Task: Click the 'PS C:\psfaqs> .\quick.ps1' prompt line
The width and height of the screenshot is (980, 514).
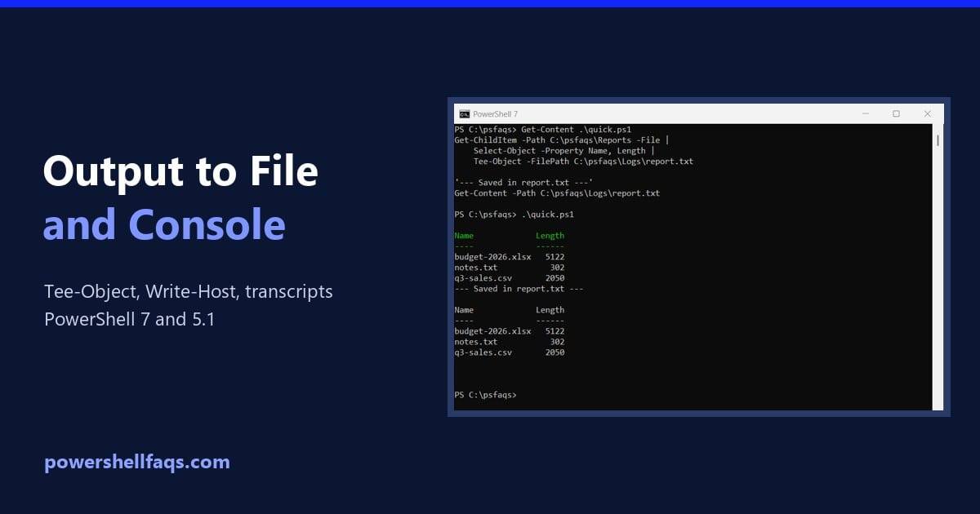Action: click(x=514, y=215)
